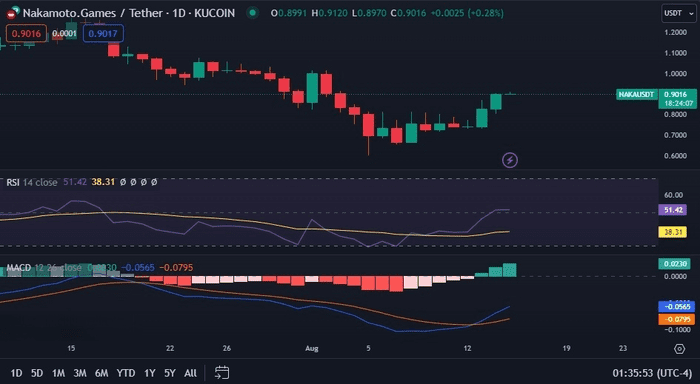Screen dimensions: 700x384
Task: Click the blue -0.0565 MACD value tag
Action: pos(676,307)
